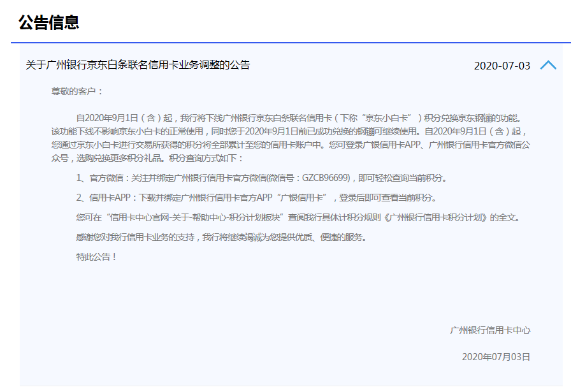Image resolution: width=571 pixels, height=392 pixels.
Task: Collapse the announcement with the blue chevron
Action: (548, 65)
